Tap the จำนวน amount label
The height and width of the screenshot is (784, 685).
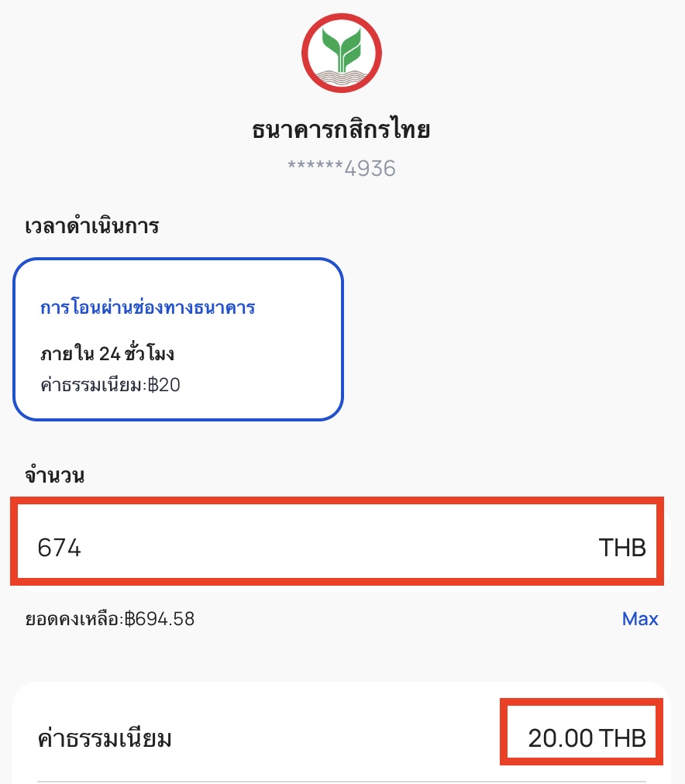click(55, 475)
